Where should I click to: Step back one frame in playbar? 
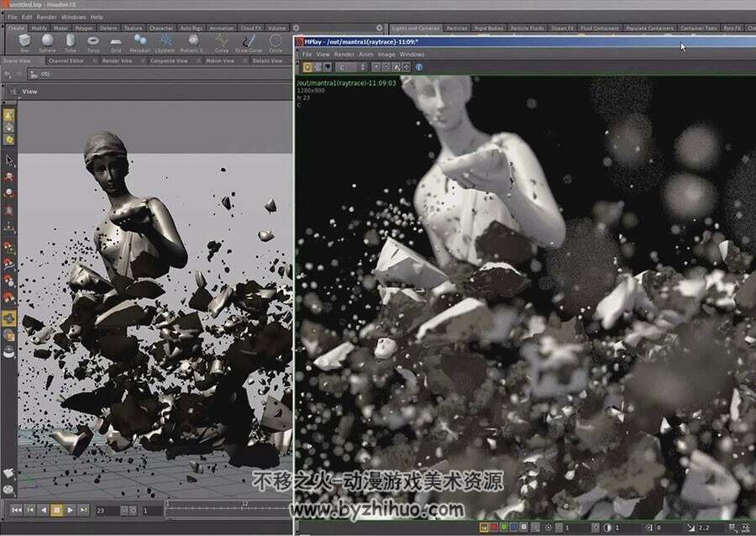click(x=30, y=510)
